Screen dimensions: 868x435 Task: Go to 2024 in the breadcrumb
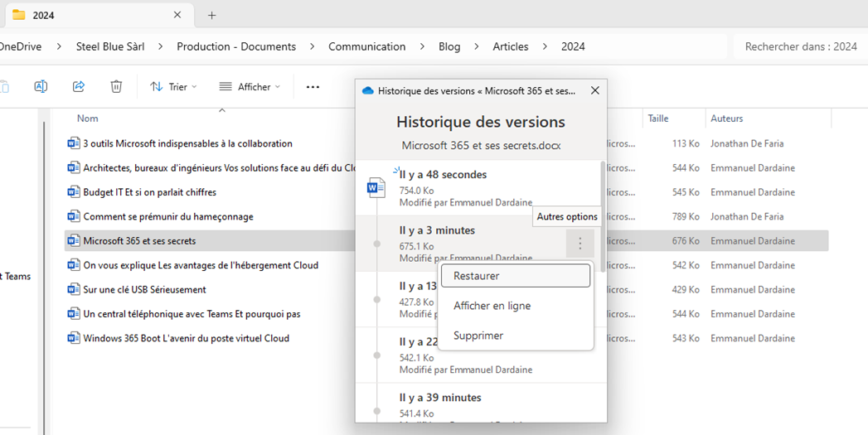point(573,46)
